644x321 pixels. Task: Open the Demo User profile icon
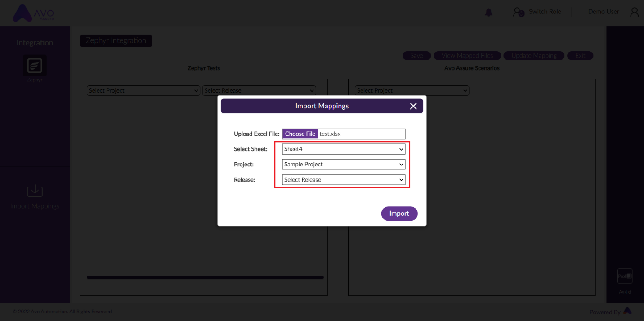pos(634,12)
